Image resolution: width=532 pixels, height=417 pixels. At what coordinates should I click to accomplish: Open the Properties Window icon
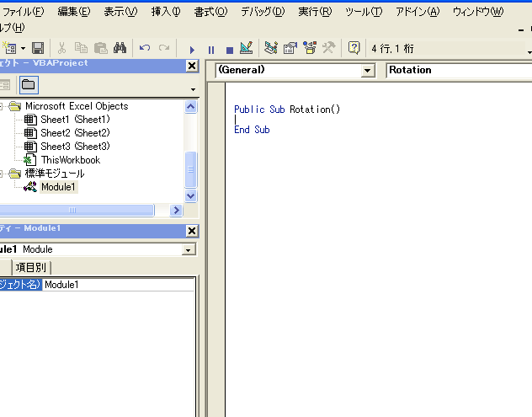tap(290, 49)
